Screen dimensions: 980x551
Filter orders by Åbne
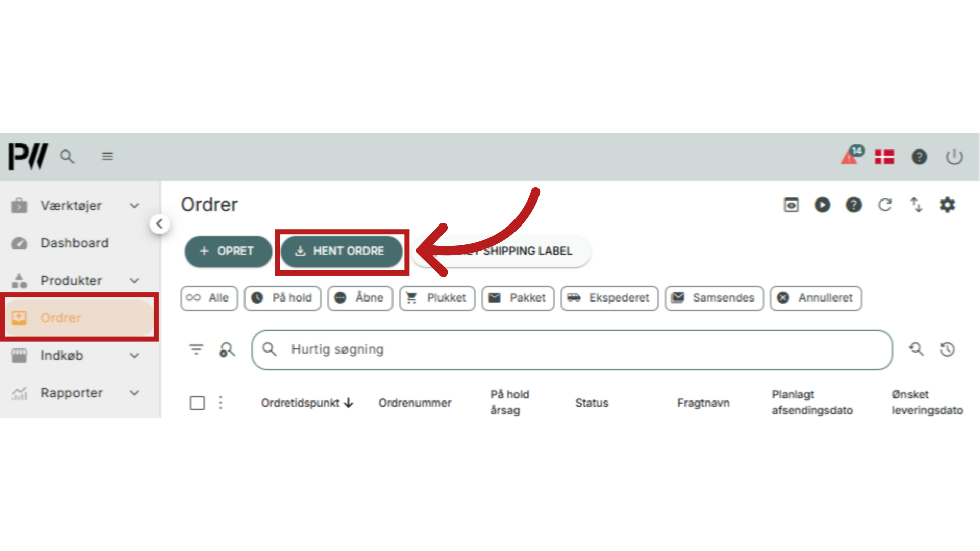click(x=360, y=298)
